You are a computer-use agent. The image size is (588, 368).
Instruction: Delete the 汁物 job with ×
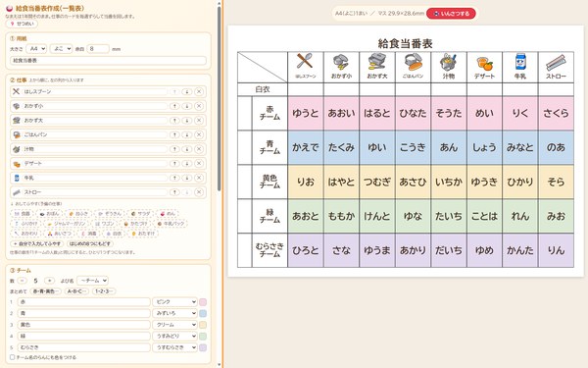[x=199, y=149]
